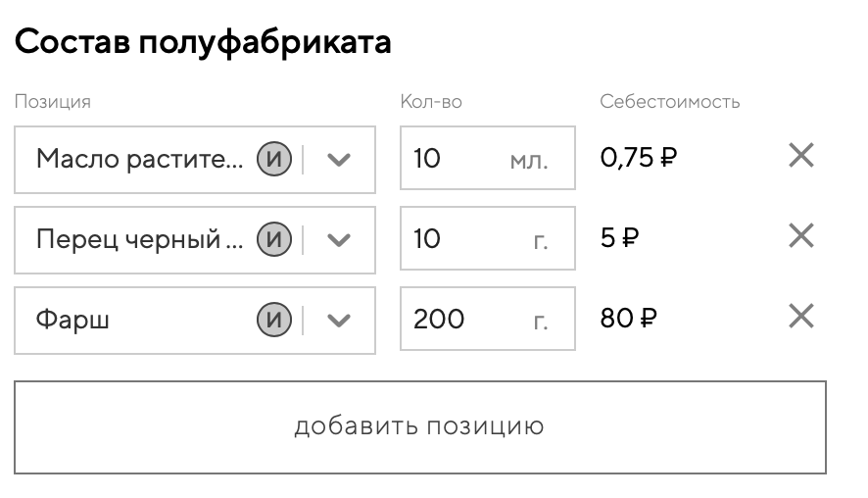Click the И badge on the Масло row
Viewport: 868px width, 498px height.
coord(275,159)
